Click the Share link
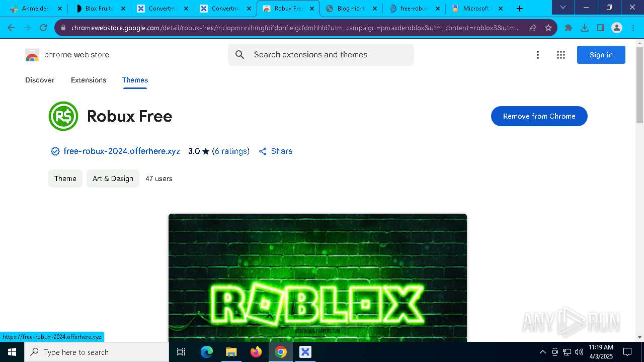 [276, 151]
